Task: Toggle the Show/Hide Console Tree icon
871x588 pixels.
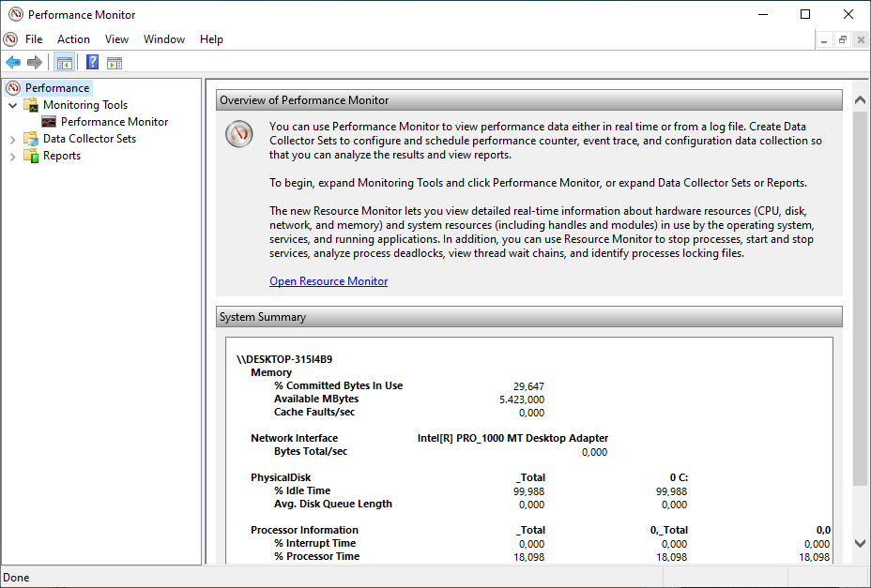Action: pyautogui.click(x=64, y=62)
